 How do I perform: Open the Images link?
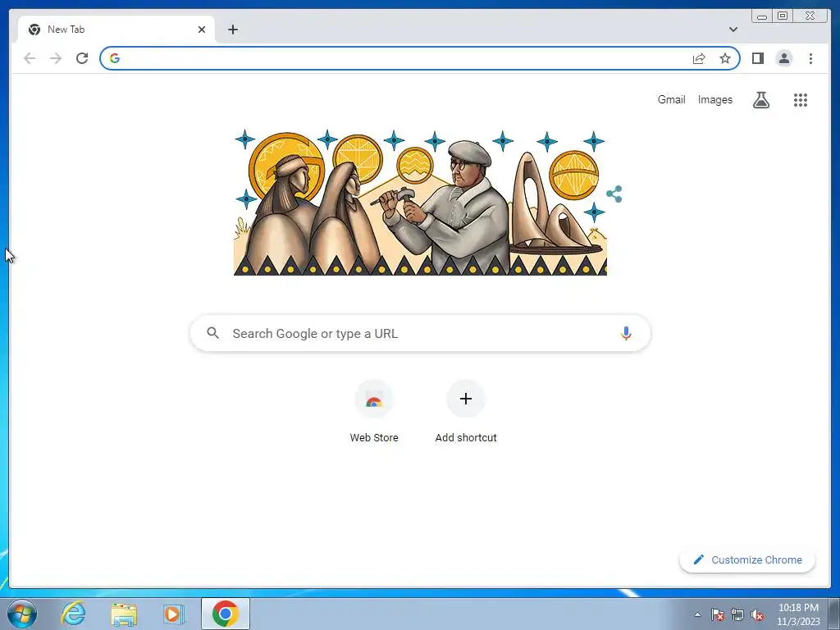click(x=714, y=99)
